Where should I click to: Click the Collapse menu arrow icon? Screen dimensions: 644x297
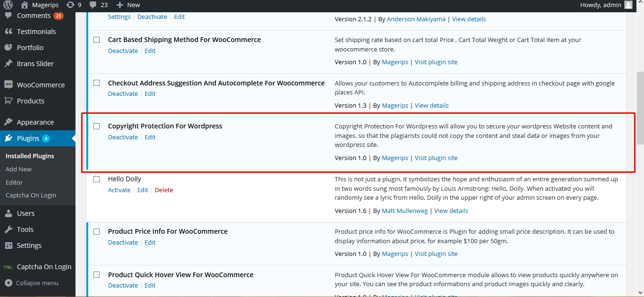(x=8, y=283)
